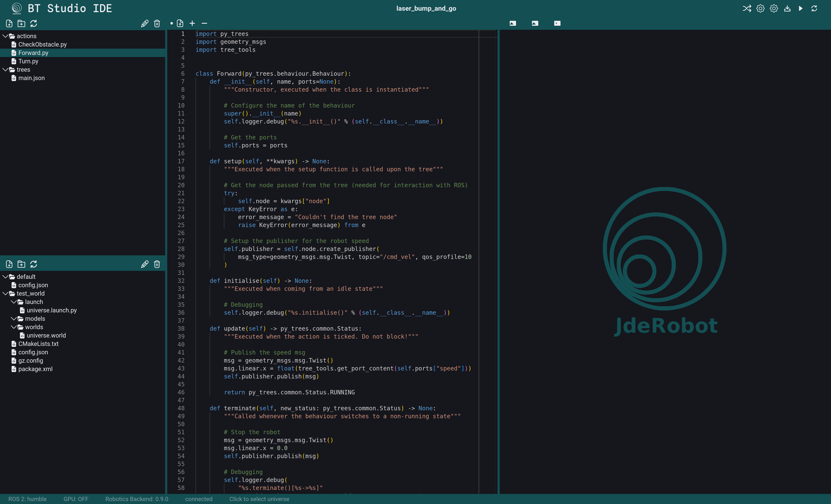Collapse the actions folder
This screenshot has width=831, height=504.
tap(5, 36)
